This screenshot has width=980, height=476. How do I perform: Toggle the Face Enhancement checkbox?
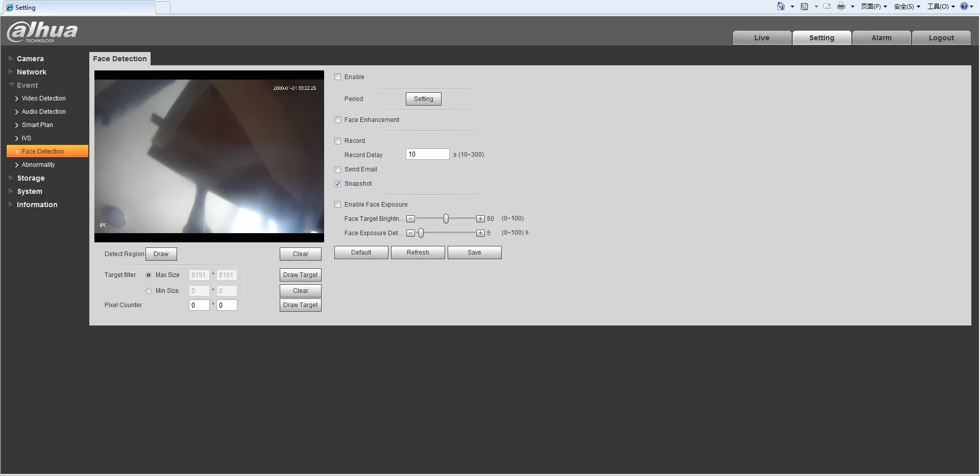[337, 120]
